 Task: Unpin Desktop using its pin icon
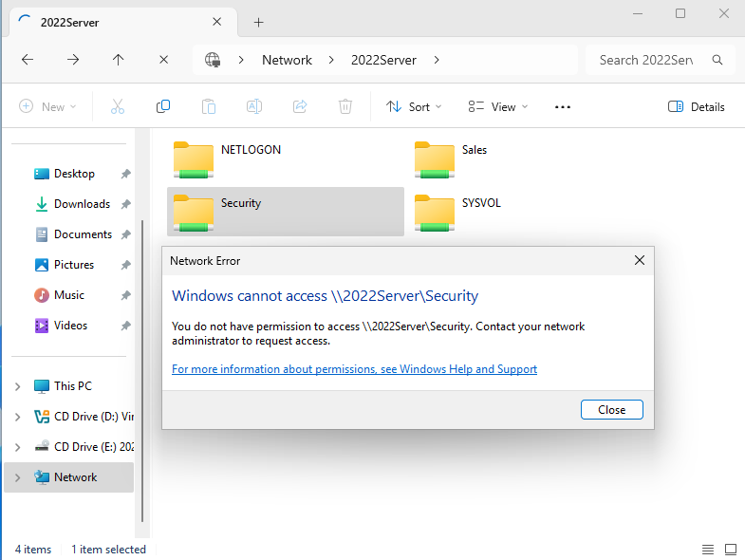[x=125, y=174]
